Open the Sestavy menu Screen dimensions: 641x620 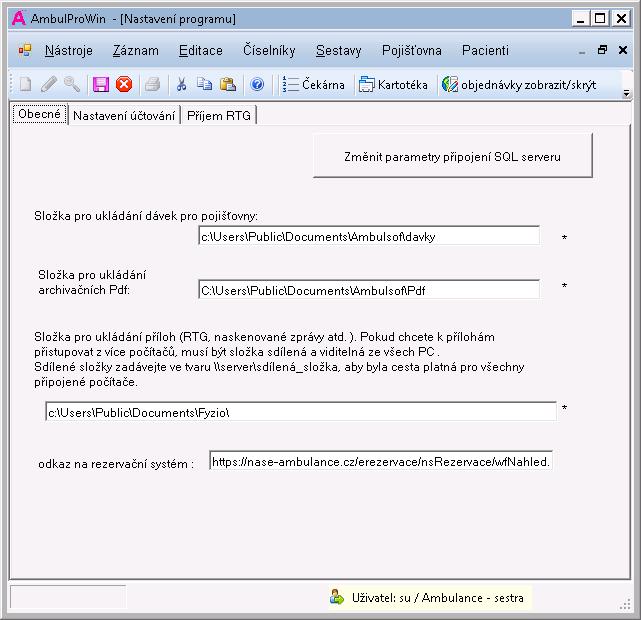click(x=338, y=50)
